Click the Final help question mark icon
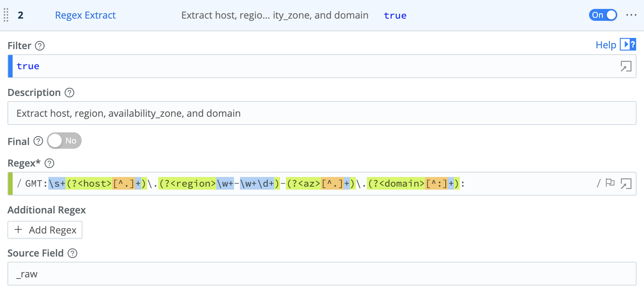The width and height of the screenshot is (644, 290). (x=38, y=141)
